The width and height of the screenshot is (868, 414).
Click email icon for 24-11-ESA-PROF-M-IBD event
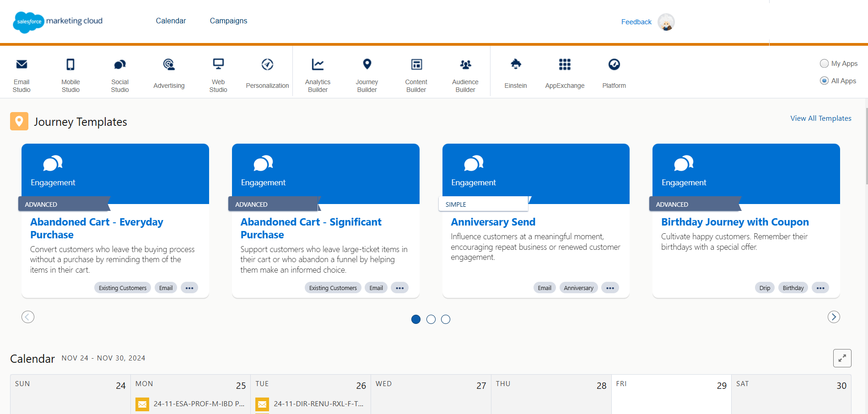coord(142,404)
